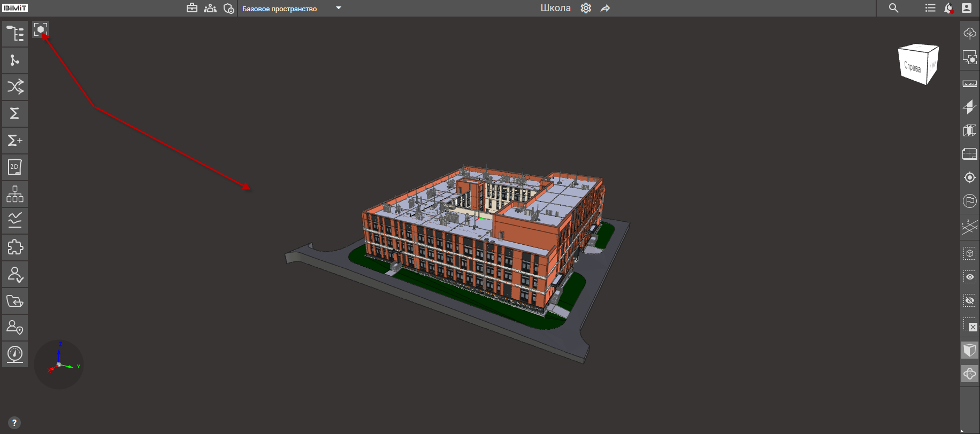The image size is (980, 434).
Task: Click the Sigma summation tool
Action: (x=15, y=114)
